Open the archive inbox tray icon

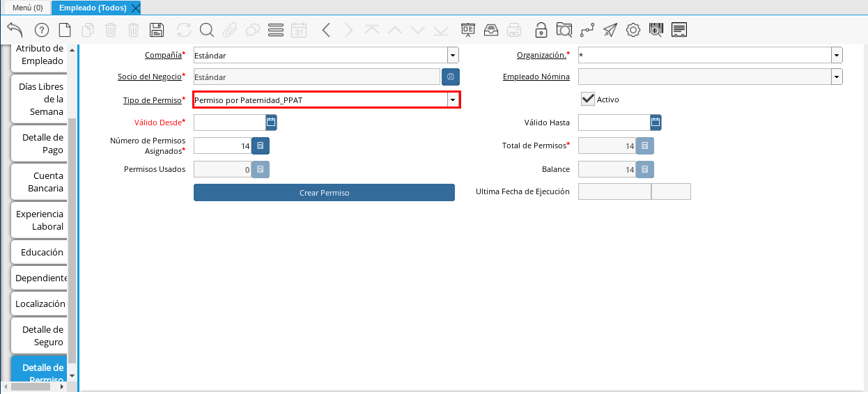491,30
